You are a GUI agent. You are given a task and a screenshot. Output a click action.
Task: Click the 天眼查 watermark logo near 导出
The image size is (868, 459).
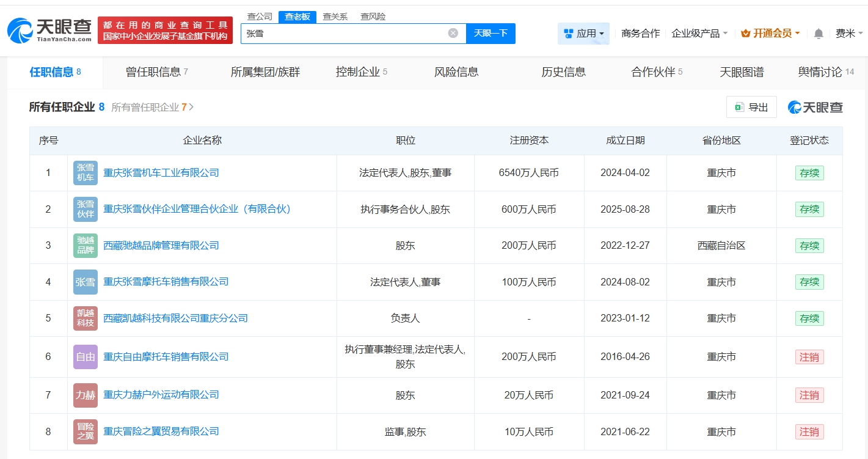(817, 106)
